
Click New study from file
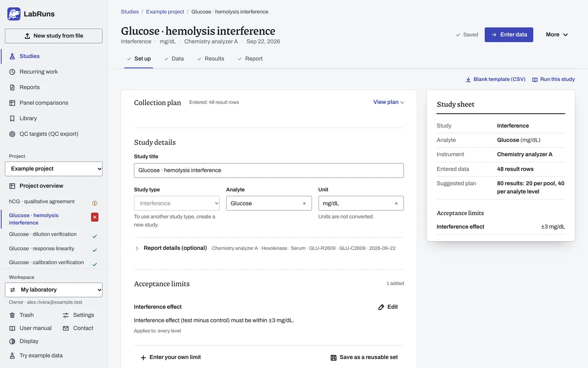point(53,36)
